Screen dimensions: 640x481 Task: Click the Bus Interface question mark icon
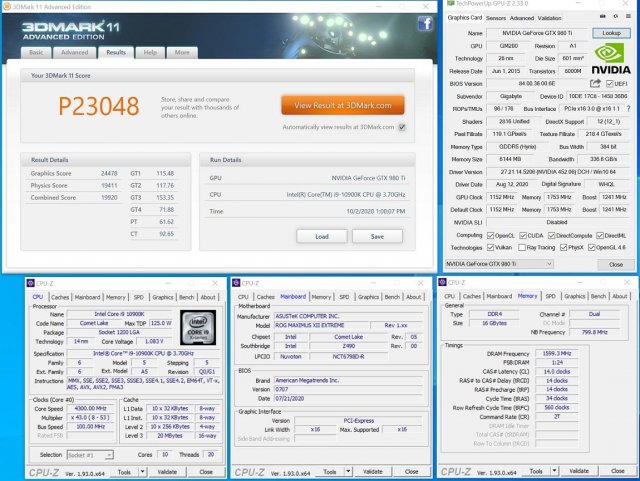coord(628,109)
